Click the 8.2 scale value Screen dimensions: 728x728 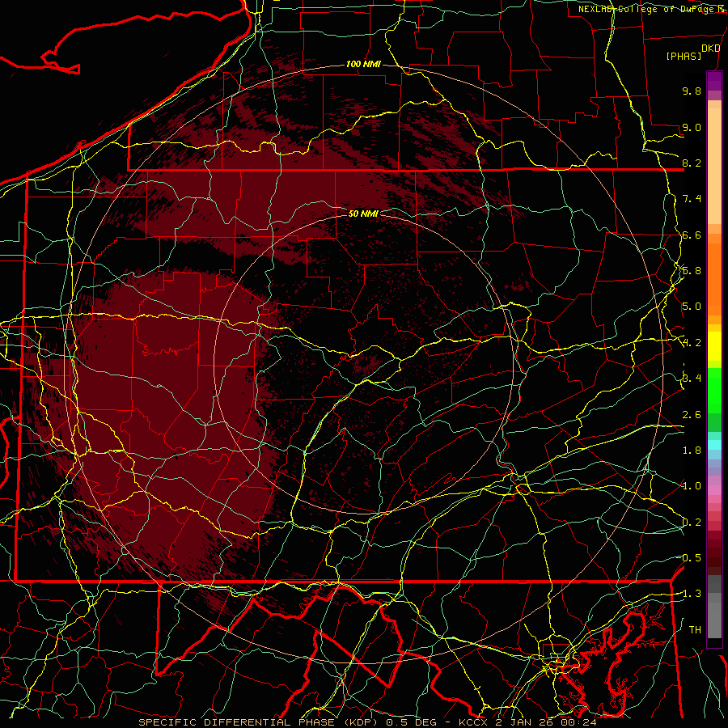(x=692, y=163)
